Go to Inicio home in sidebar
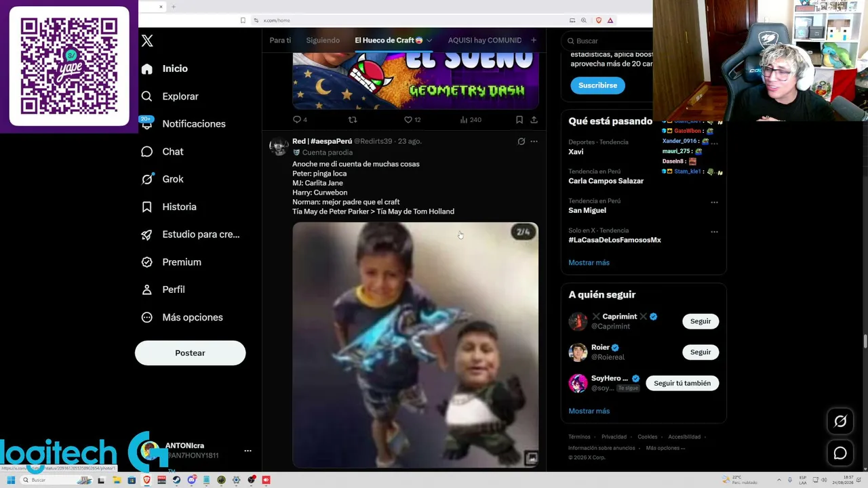This screenshot has height=488, width=868. (165, 68)
